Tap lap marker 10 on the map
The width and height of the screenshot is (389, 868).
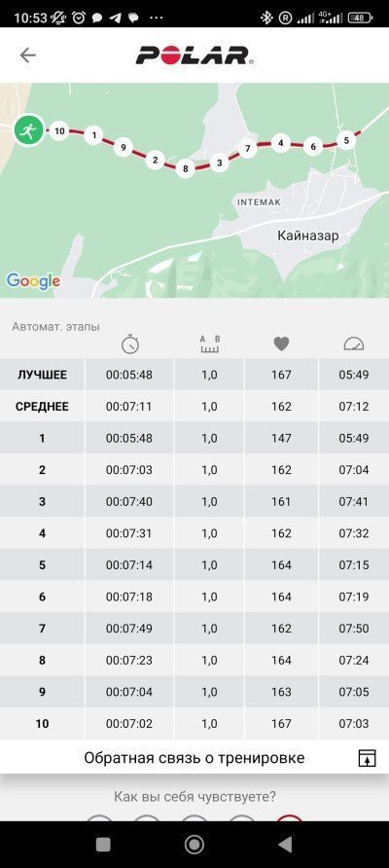[59, 131]
